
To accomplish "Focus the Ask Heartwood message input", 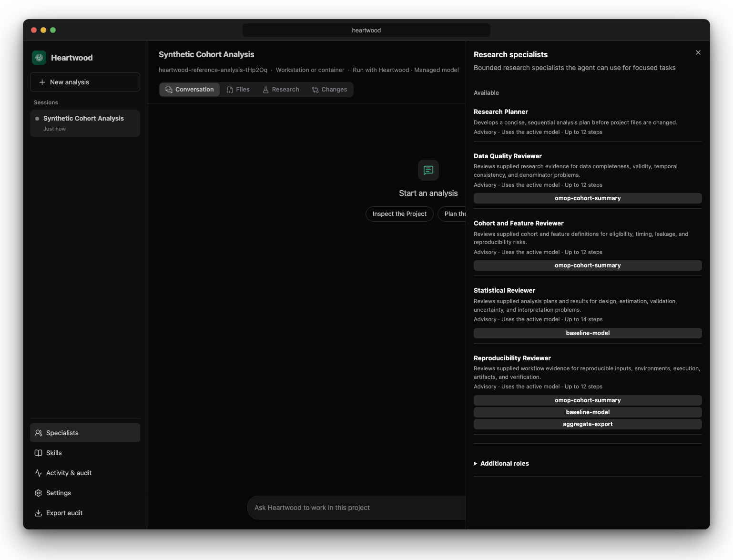I will (356, 508).
